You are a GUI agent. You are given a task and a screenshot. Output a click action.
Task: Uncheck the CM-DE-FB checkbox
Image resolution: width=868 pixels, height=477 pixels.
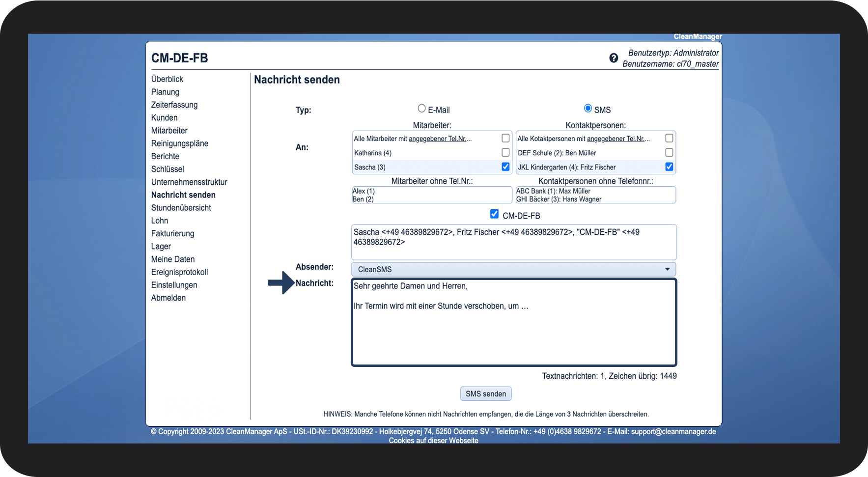tap(494, 214)
